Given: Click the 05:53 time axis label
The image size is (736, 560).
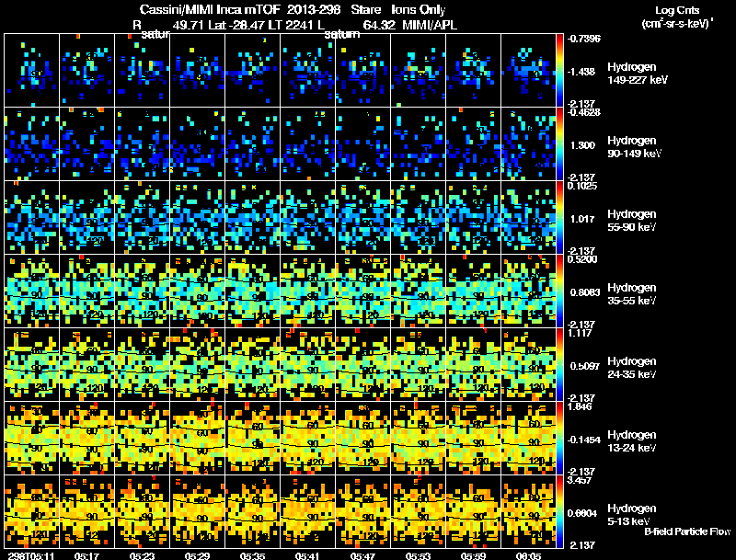Looking at the screenshot, I should coord(419,556).
